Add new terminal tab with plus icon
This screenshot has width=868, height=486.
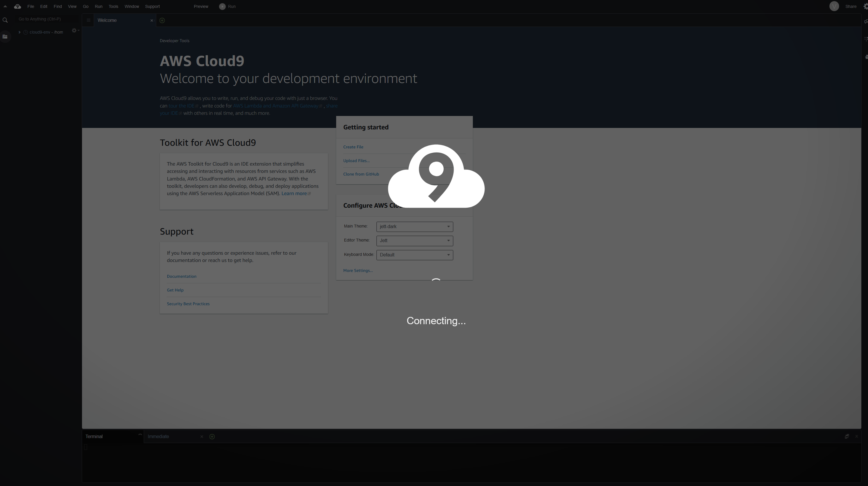tap(212, 436)
